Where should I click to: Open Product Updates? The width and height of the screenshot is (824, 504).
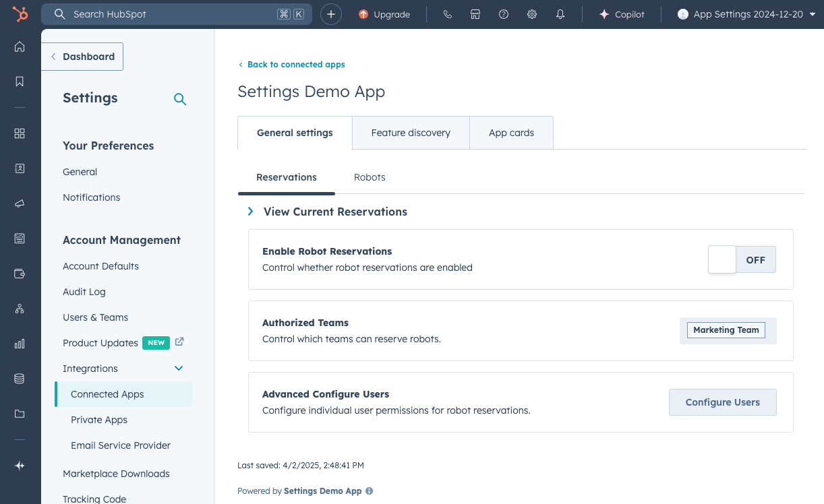[x=100, y=343]
